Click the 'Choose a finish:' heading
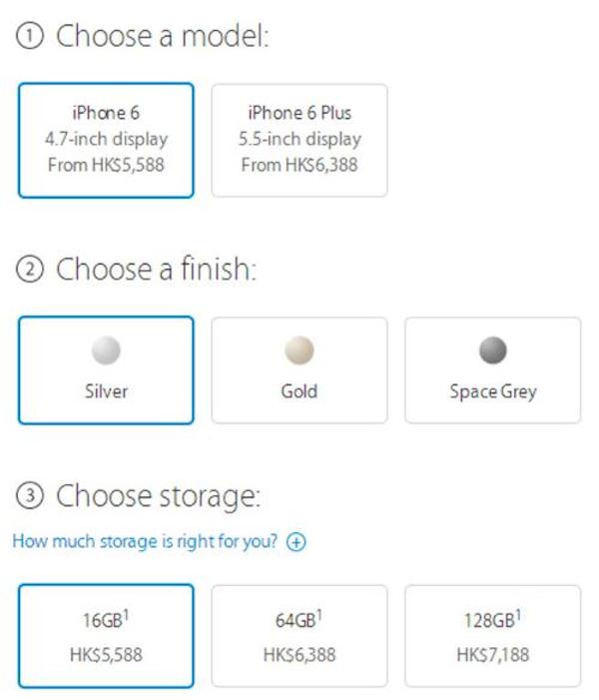Screen dimensions: 599x700 coord(156,270)
